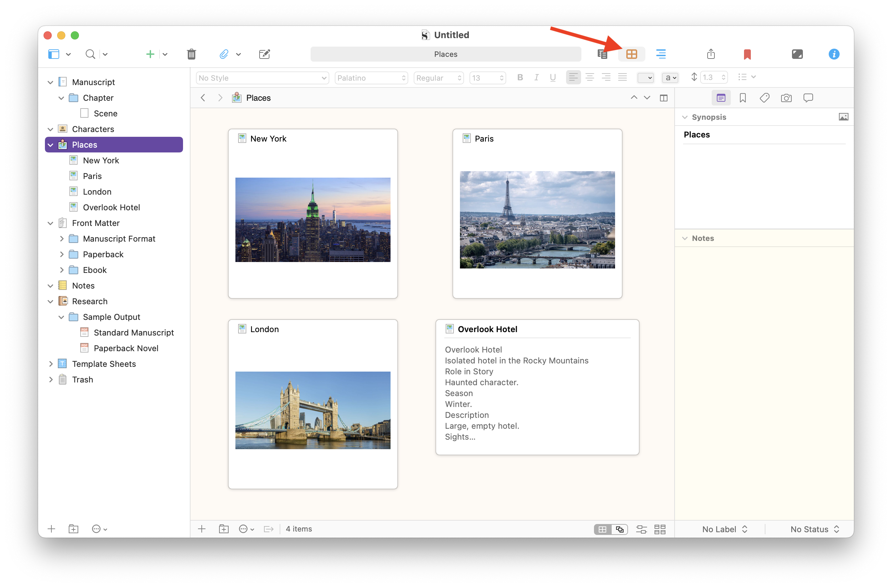
Task: Toggle arrange cards by label view
Action: coord(641,529)
